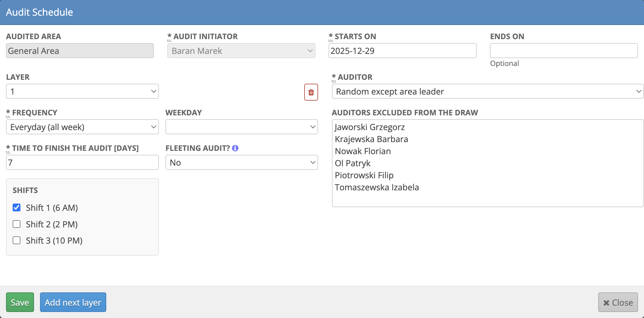
Task: Enable Shift 2 (2 PM)
Action: pyautogui.click(x=17, y=224)
